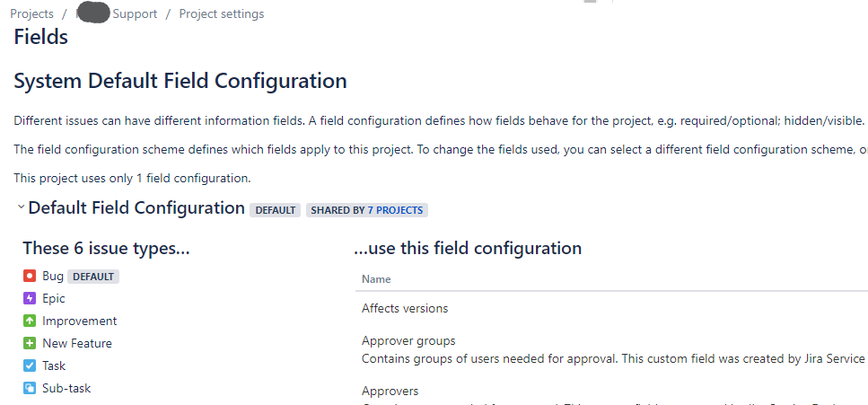This screenshot has width=868, height=405.
Task: Select the New Feature issue type
Action: 77,344
